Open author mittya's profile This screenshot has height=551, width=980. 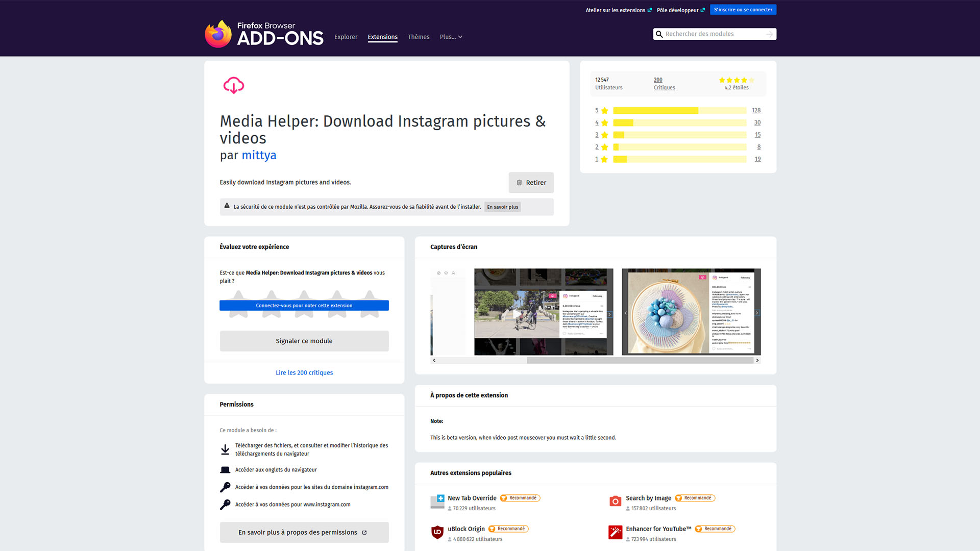259,155
